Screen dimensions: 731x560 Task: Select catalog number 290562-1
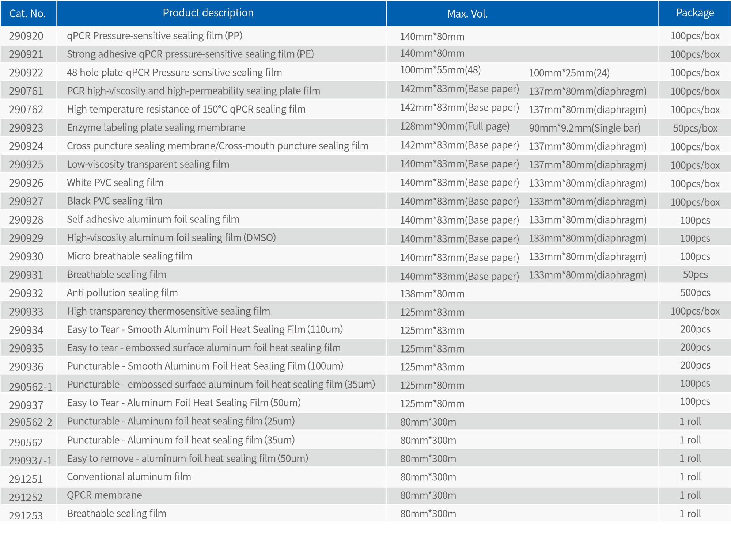tap(31, 387)
